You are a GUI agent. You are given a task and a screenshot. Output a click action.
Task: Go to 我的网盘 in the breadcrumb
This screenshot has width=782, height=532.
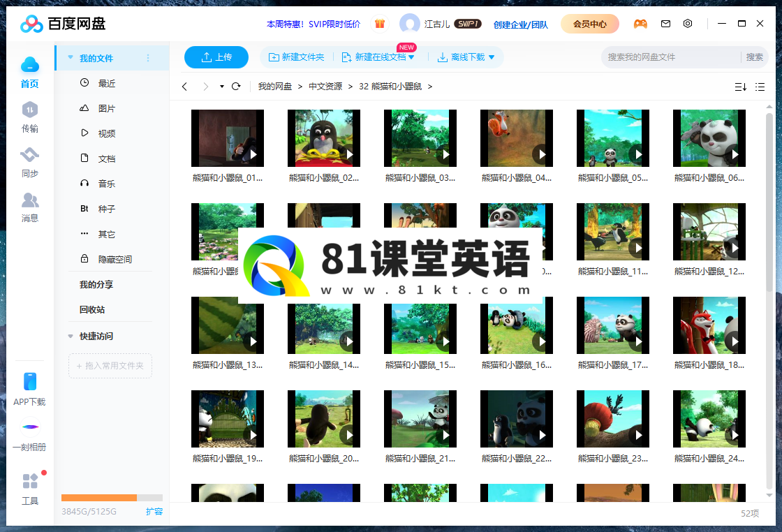(x=275, y=87)
